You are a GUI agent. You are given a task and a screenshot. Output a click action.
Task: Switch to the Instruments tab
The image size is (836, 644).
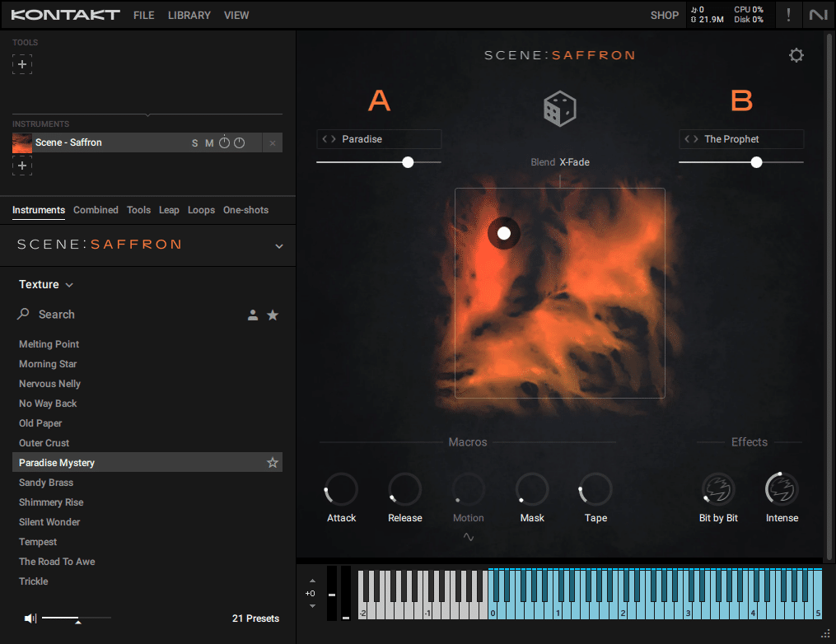[x=39, y=210]
